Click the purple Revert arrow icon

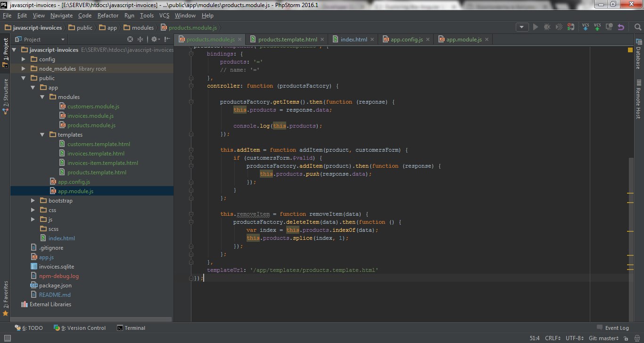tap(621, 27)
